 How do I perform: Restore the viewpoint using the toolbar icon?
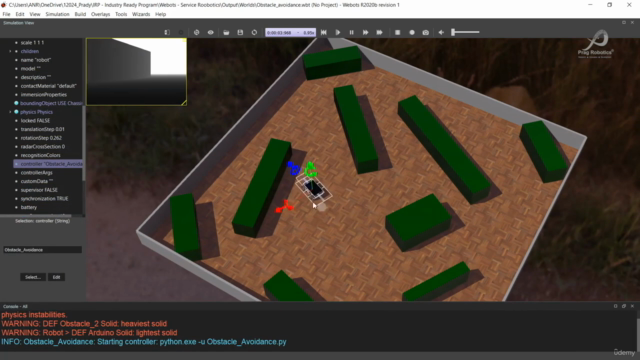tap(196, 32)
